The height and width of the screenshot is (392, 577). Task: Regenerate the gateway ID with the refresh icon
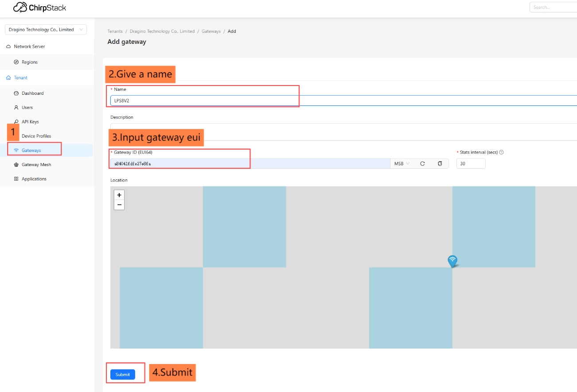tap(422, 163)
